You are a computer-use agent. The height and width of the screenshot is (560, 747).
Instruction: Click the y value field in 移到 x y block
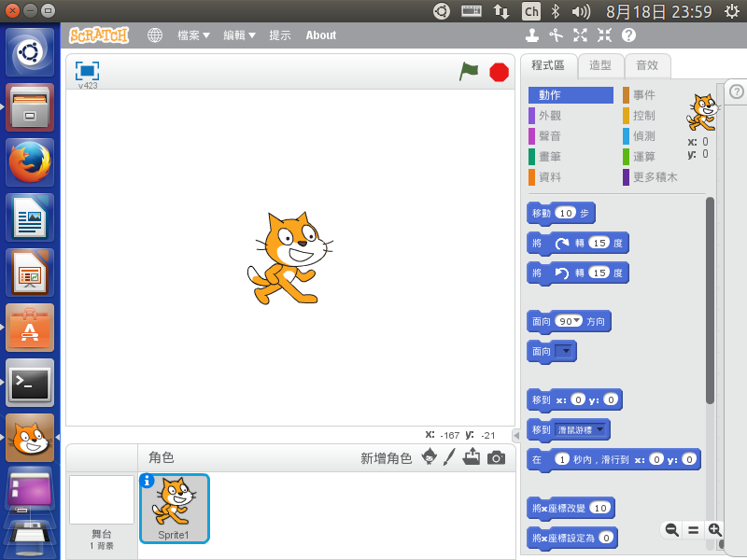[611, 399]
